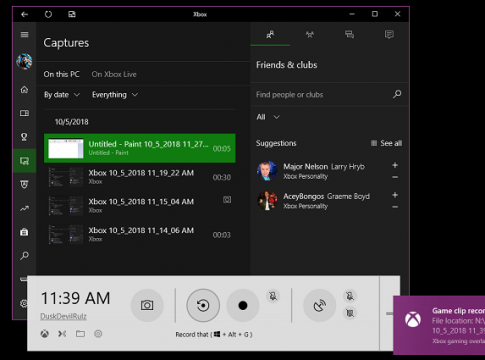Open Game bar settings gear
This screenshot has height=360, width=485.
click(x=98, y=334)
